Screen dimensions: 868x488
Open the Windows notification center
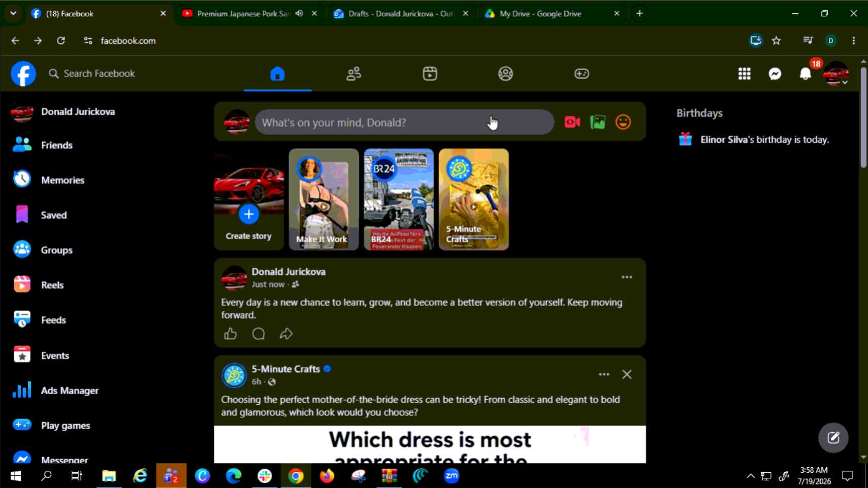pyautogui.click(x=848, y=476)
